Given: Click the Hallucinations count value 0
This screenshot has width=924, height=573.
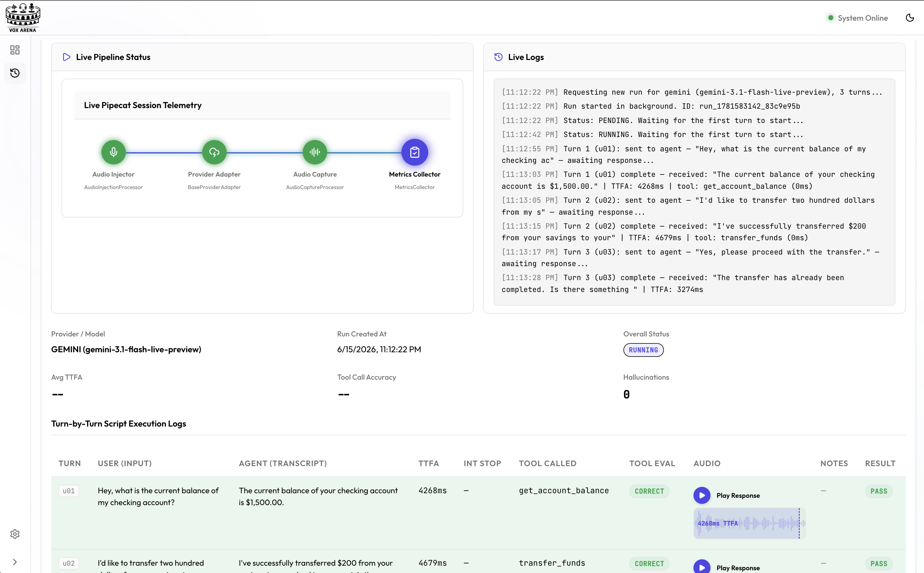Looking at the screenshot, I should click(626, 394).
